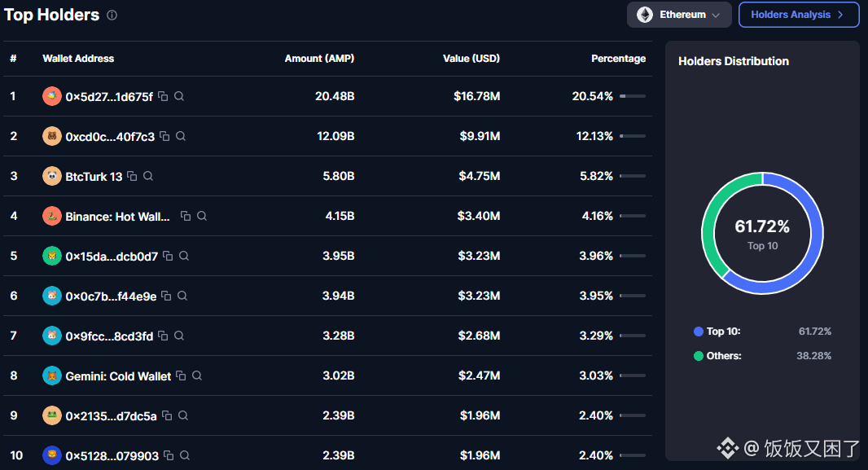The width and height of the screenshot is (868, 470).
Task: Copy the 0x5d27...1d675f wallet address
Action: (x=163, y=96)
